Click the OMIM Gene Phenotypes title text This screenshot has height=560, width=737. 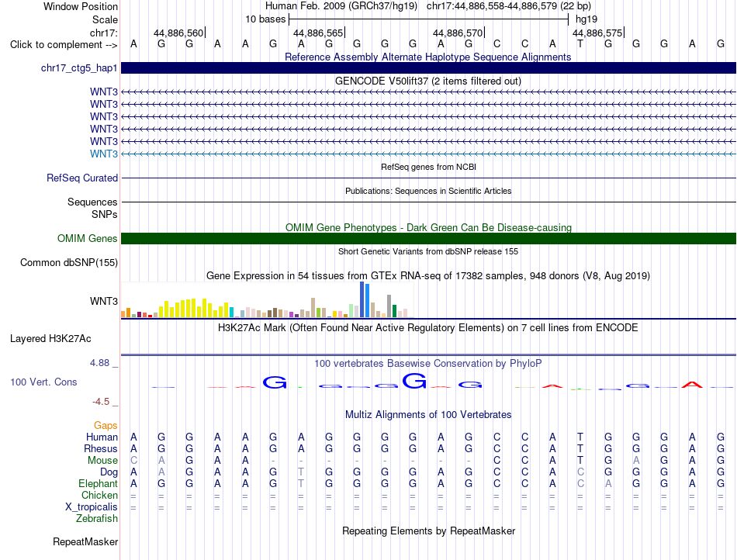(x=428, y=227)
